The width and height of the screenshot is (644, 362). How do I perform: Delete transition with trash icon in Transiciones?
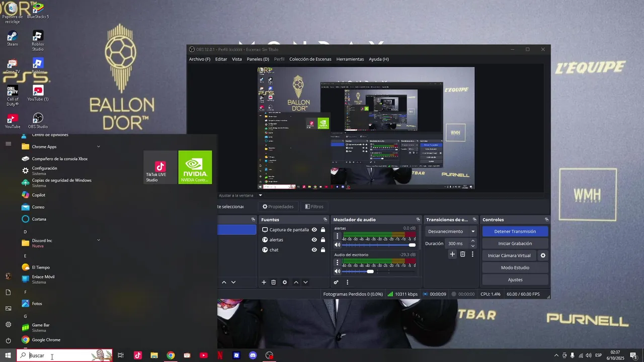coord(463,254)
